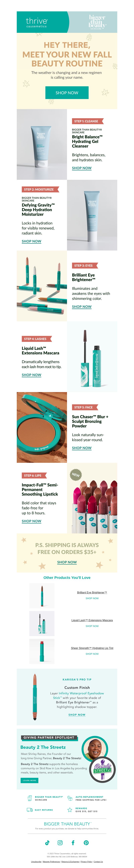Click the Rewards star icon

pos(70,810)
